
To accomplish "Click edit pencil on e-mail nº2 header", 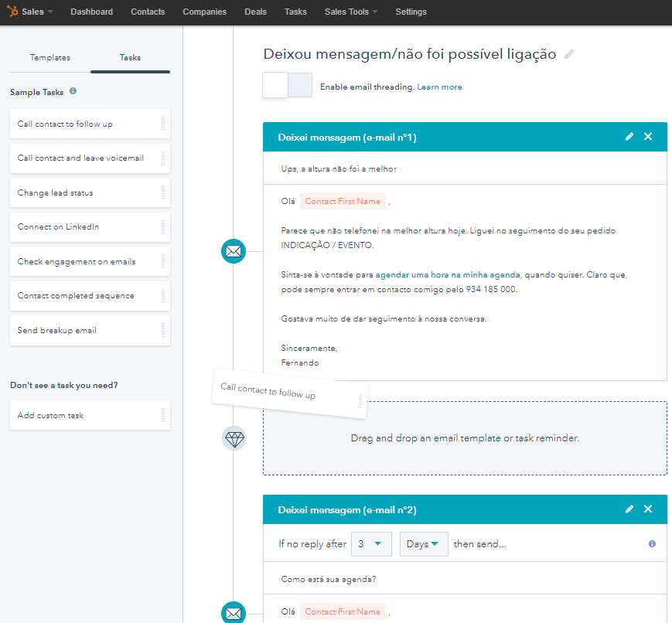I will [629, 509].
